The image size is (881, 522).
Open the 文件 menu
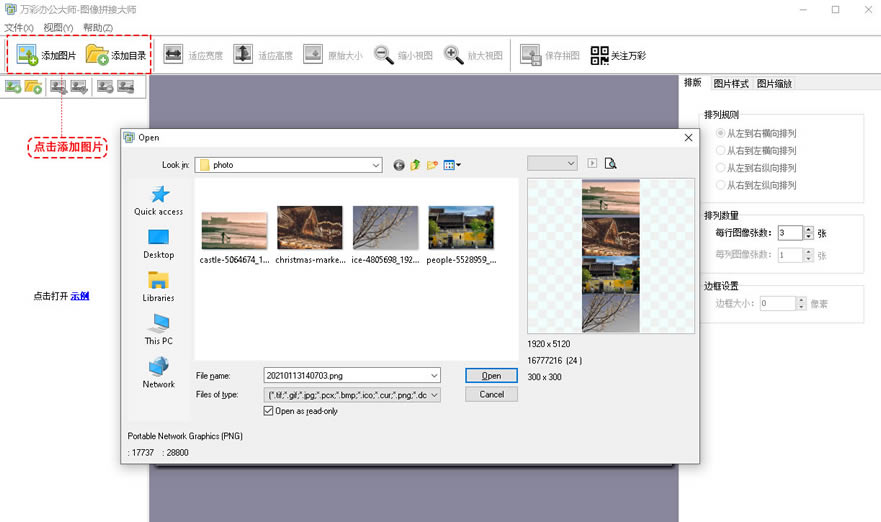pyautogui.click(x=19, y=27)
